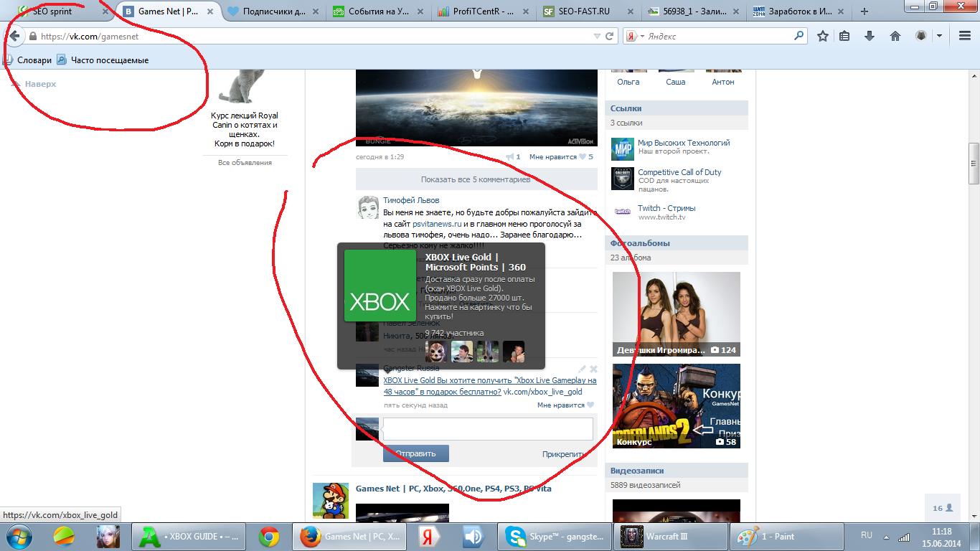Click the Super Mario group avatar
The height and width of the screenshot is (551, 980).
click(331, 501)
